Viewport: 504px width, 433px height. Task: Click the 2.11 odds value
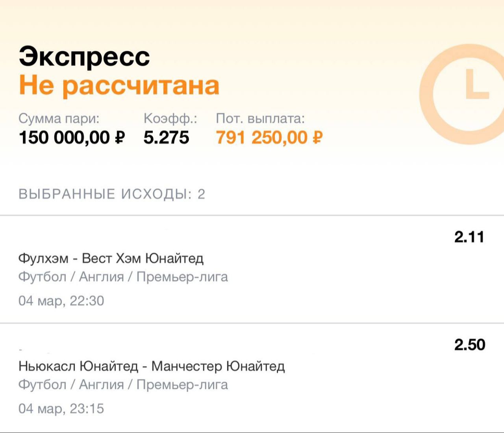tap(469, 237)
